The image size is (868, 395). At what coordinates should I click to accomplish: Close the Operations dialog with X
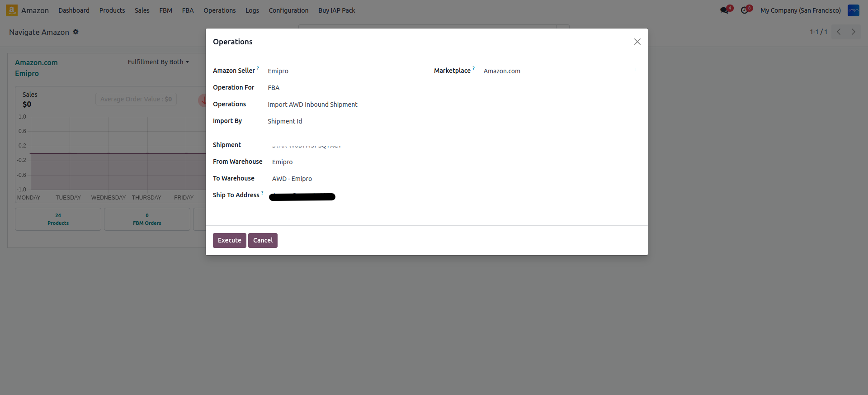[637, 42]
